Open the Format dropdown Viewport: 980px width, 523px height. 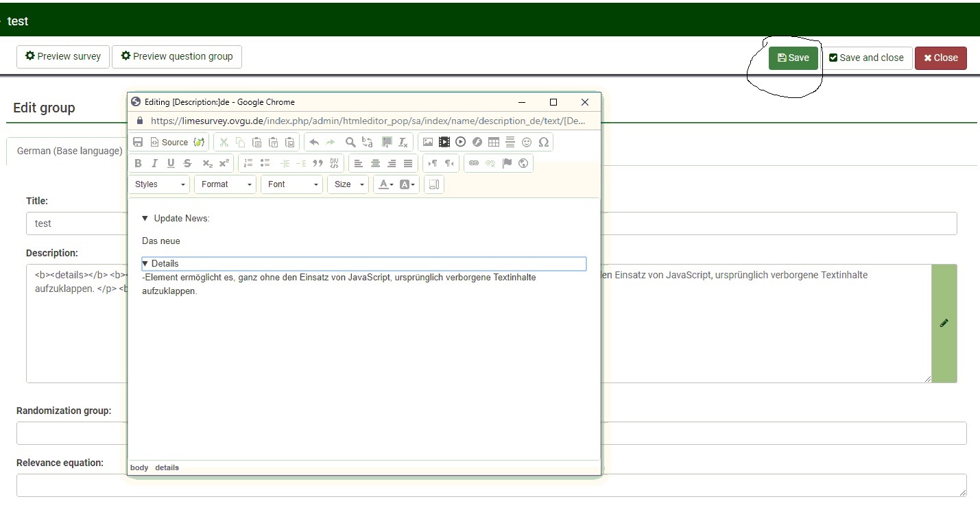[x=225, y=184]
